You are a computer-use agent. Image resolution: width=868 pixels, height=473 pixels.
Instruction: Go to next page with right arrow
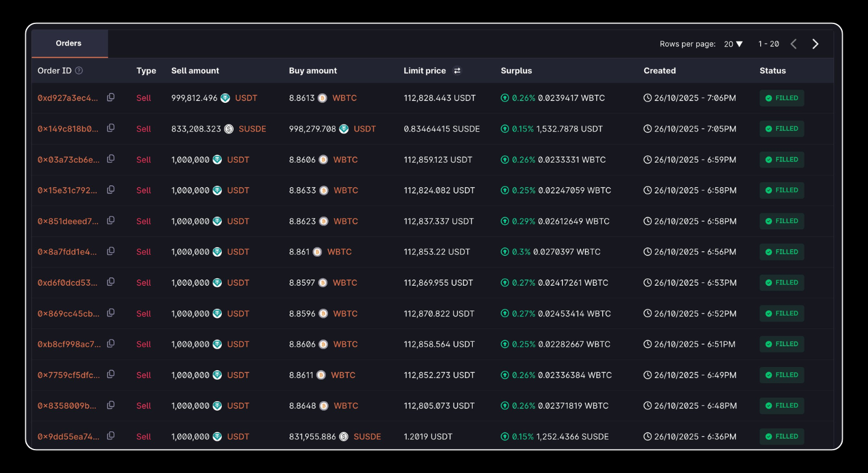coord(815,44)
